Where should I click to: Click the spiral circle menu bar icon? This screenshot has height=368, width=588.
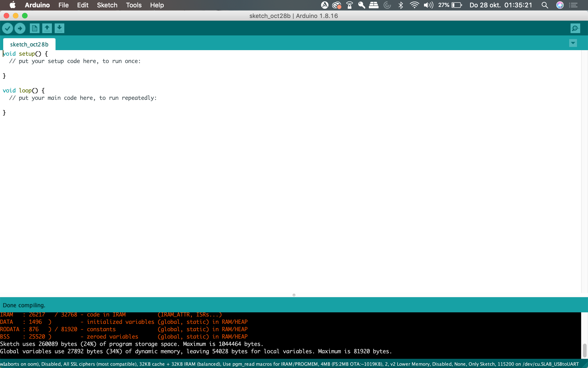coord(387,5)
